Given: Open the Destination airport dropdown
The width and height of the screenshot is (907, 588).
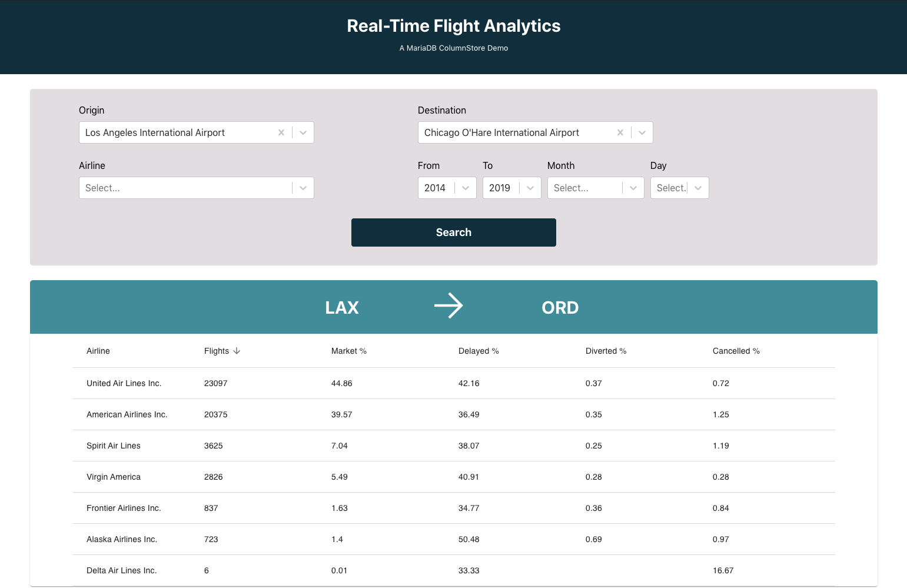Looking at the screenshot, I should [x=642, y=132].
